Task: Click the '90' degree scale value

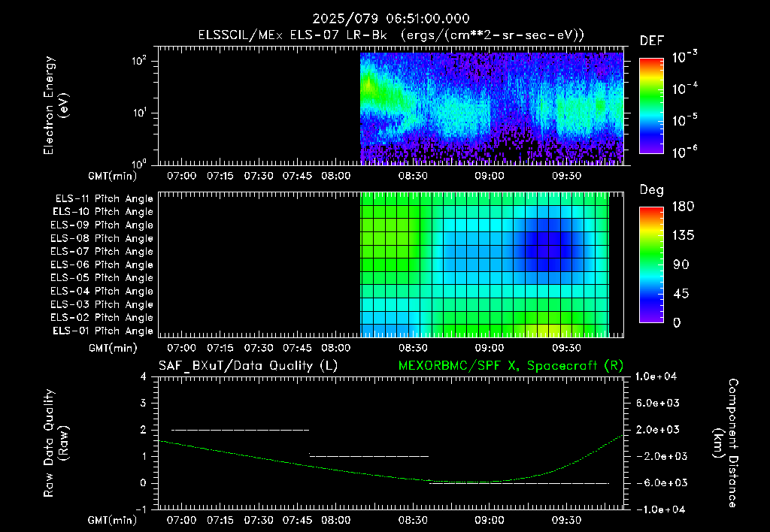Action: pos(681,264)
